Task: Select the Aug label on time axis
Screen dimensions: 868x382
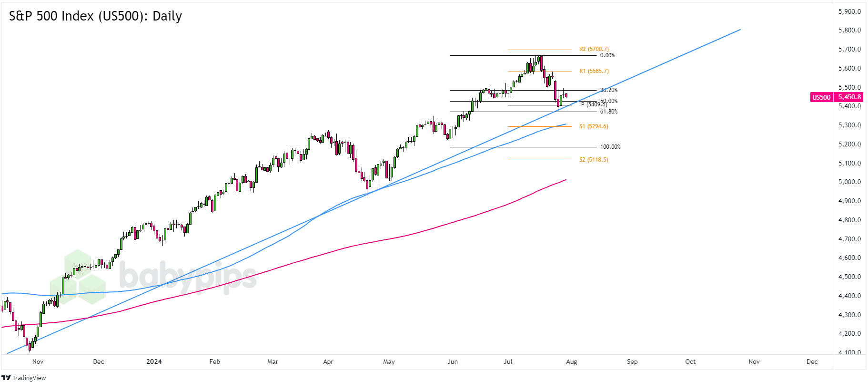Action: [x=571, y=361]
